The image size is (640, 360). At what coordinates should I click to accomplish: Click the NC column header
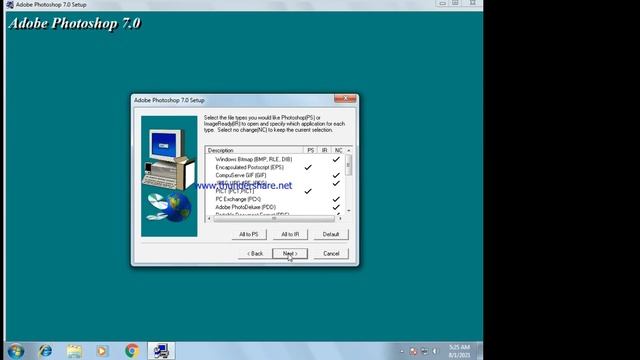pos(338,150)
